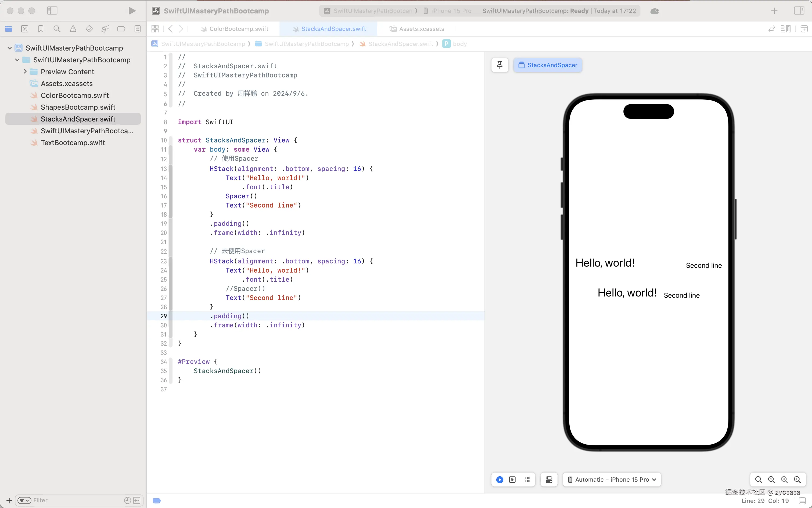The height and width of the screenshot is (508, 812).
Task: Open Automatic – iPhone 15 Pro dropdown
Action: click(612, 480)
